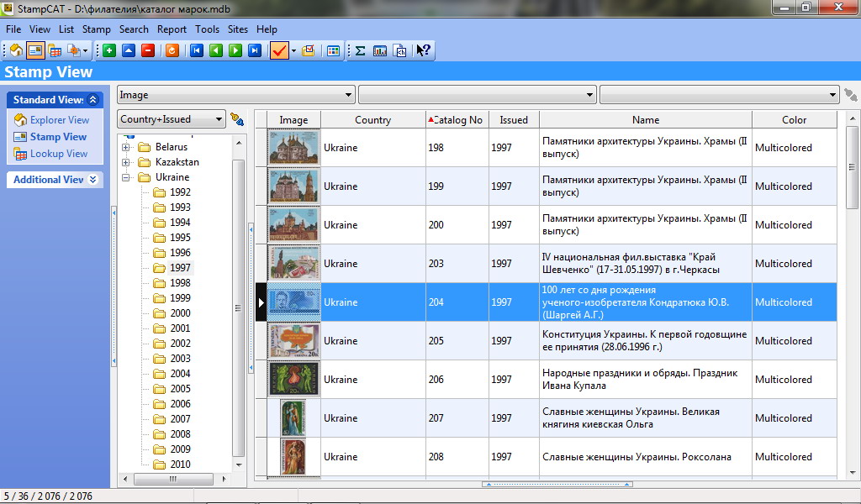
Task: Click the colored grid layout icon
Action: click(x=333, y=50)
